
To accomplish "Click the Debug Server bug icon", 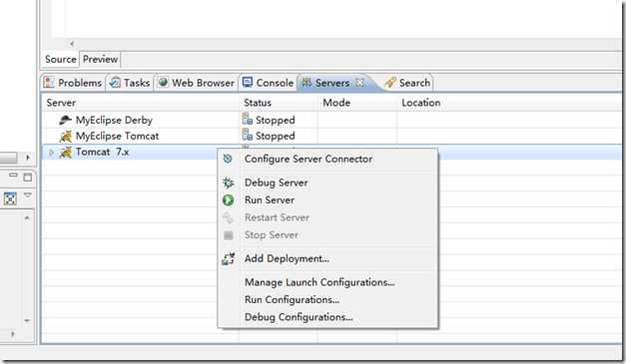I will point(228,182).
